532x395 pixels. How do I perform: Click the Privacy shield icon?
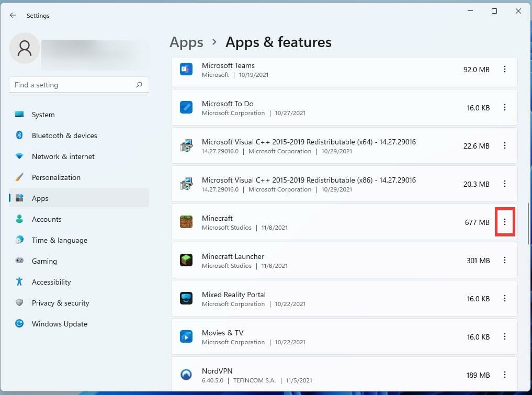click(x=19, y=302)
